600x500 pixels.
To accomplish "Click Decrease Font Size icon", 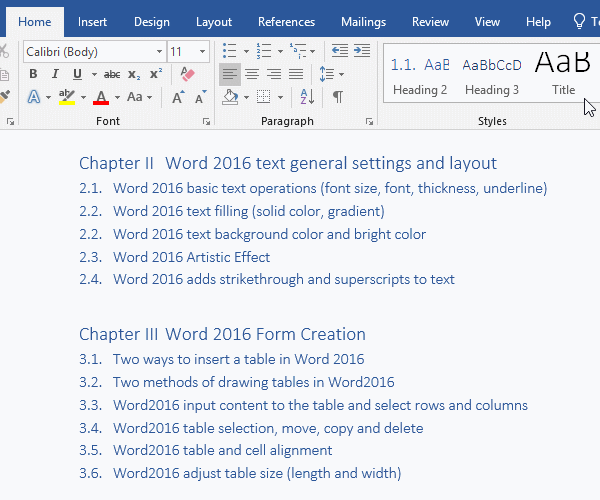I will coord(201,97).
